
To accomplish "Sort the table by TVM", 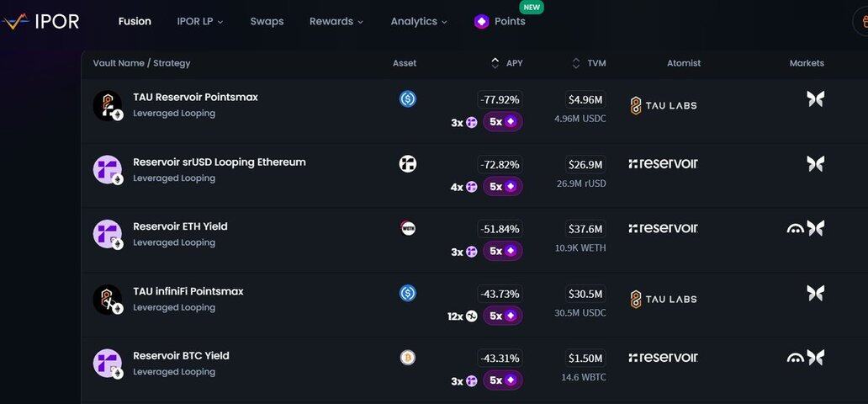I will (x=589, y=63).
